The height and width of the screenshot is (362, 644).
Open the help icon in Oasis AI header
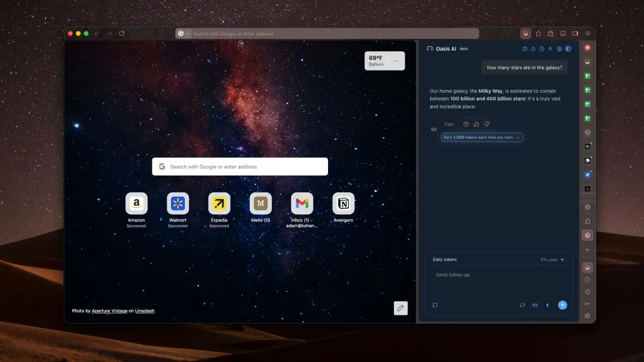pos(525,49)
